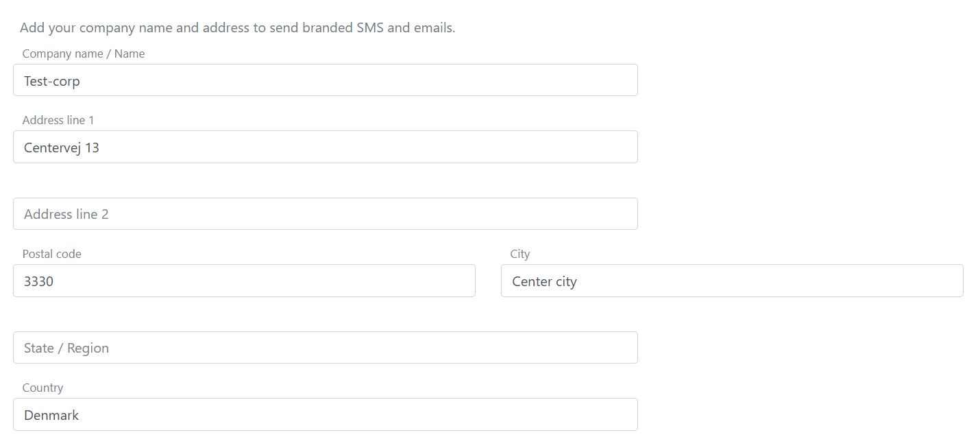This screenshot has width=980, height=448.
Task: Click the "Postal code" label above the field
Action: point(52,254)
